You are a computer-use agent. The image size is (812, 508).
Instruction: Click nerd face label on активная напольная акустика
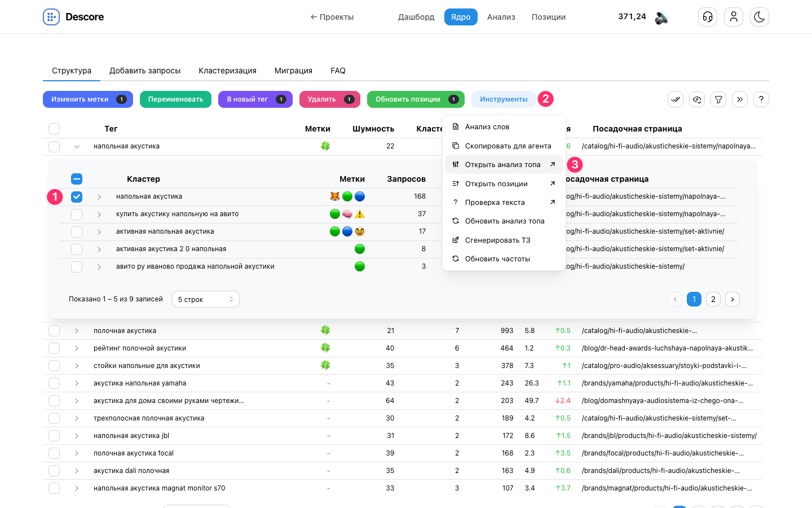(x=360, y=231)
